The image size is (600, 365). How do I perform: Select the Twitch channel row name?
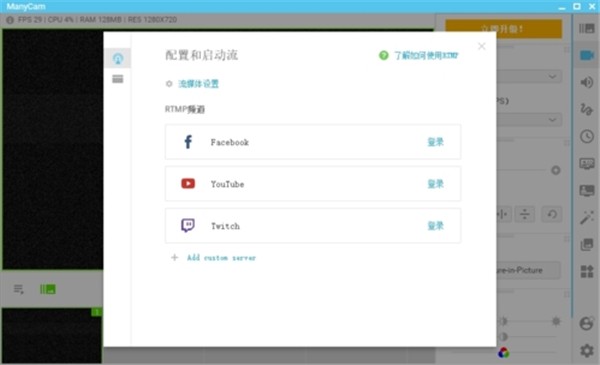[225, 226]
